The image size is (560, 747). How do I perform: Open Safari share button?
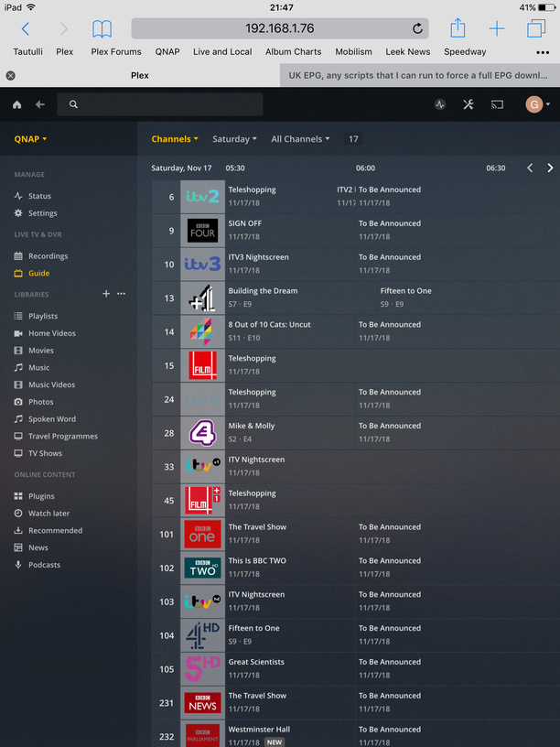[458, 27]
